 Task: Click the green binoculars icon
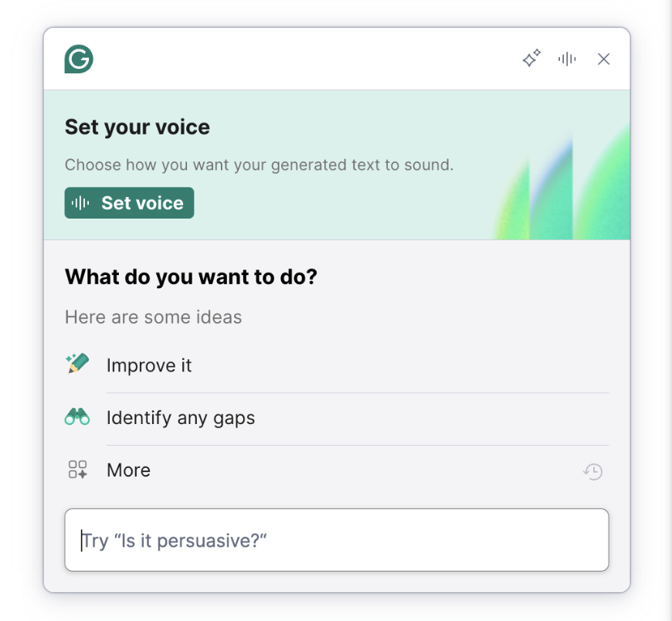pyautogui.click(x=77, y=417)
